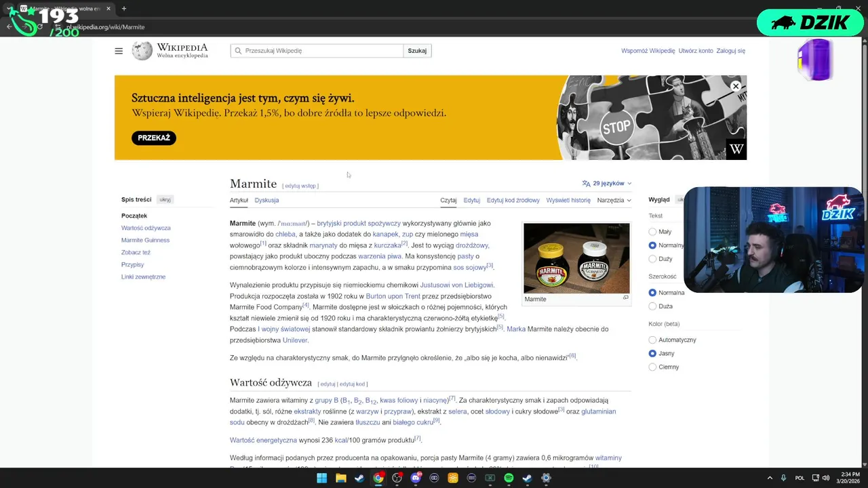Screen dimensions: 868x488
Task: Click the network icon in system tray
Action: [815, 478]
